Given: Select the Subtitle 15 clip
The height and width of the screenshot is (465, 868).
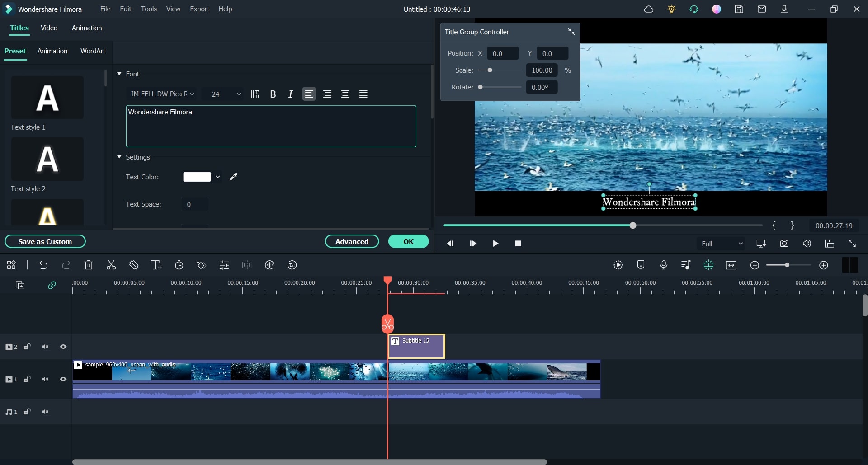Looking at the screenshot, I should tap(416, 347).
